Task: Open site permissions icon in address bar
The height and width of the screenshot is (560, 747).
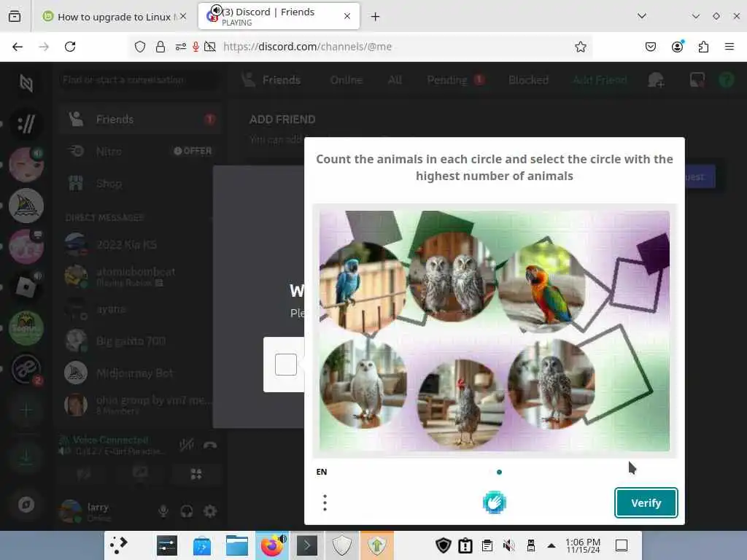Action: 181,47
